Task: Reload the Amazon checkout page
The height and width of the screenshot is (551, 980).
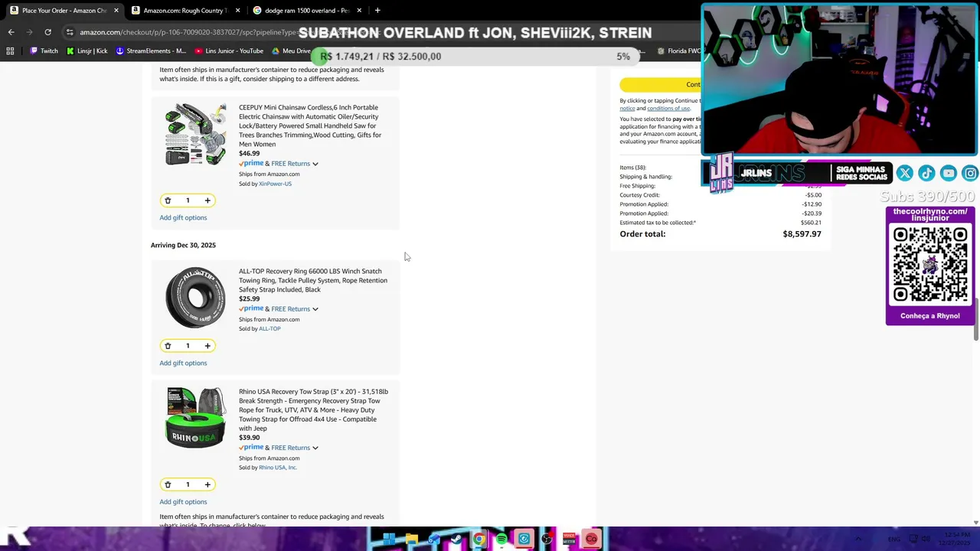Action: pyautogui.click(x=47, y=32)
